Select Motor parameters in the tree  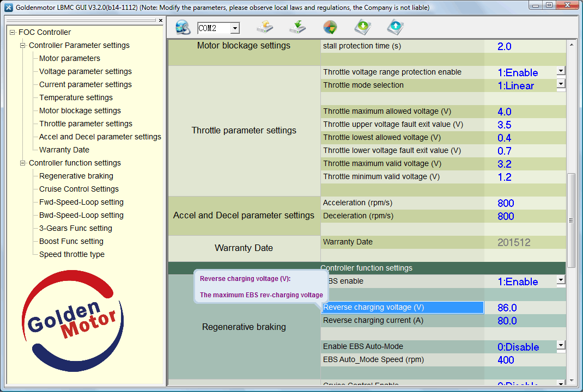pyautogui.click(x=70, y=58)
